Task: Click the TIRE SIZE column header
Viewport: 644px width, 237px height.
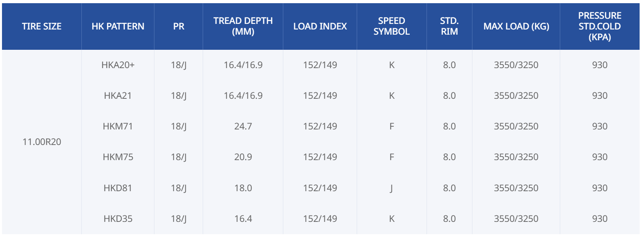Action: pyautogui.click(x=41, y=26)
